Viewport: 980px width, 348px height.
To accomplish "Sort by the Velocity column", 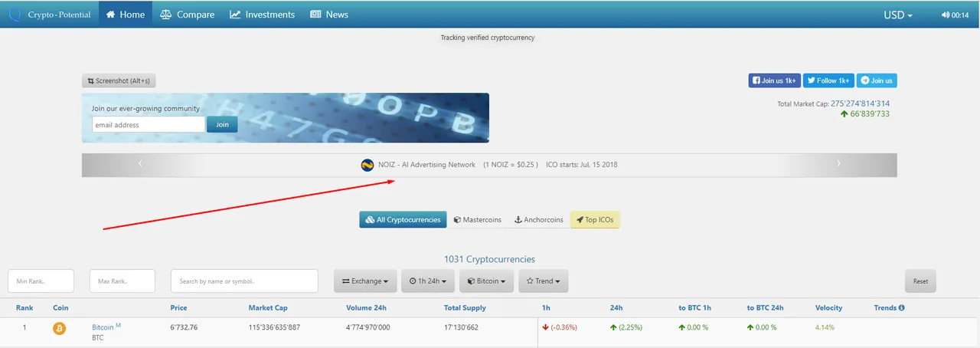I will tap(828, 307).
